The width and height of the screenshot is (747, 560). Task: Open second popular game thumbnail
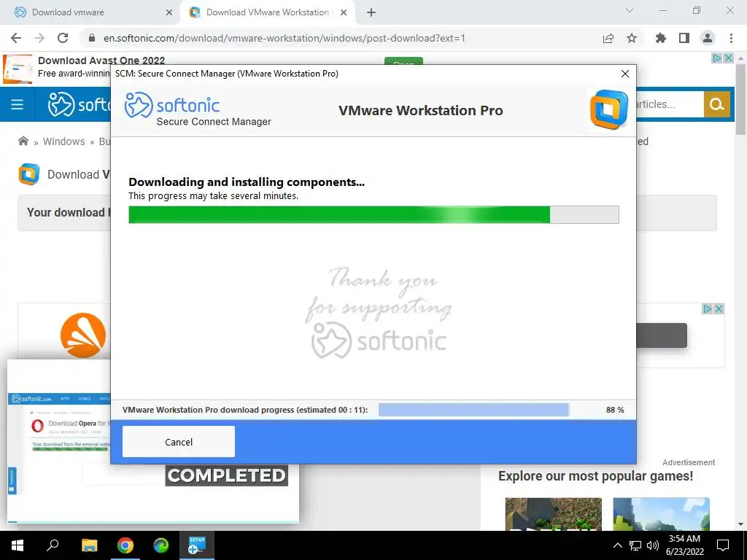pos(661,514)
